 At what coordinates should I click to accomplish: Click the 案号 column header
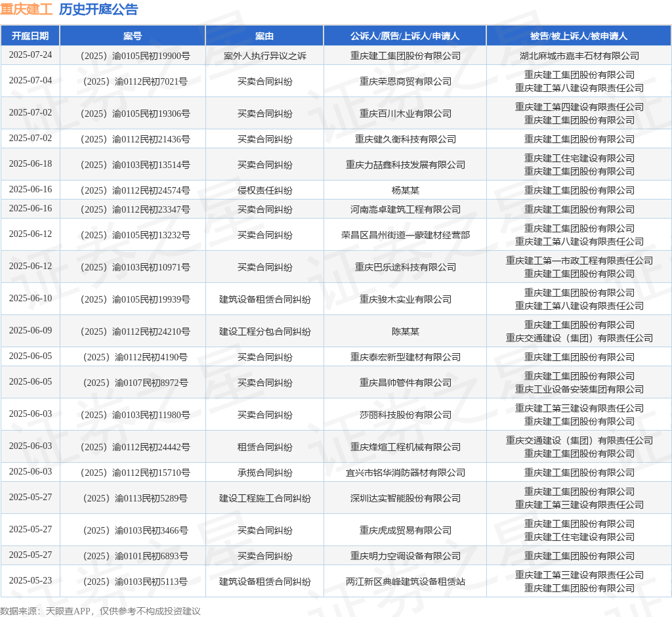[x=133, y=36]
